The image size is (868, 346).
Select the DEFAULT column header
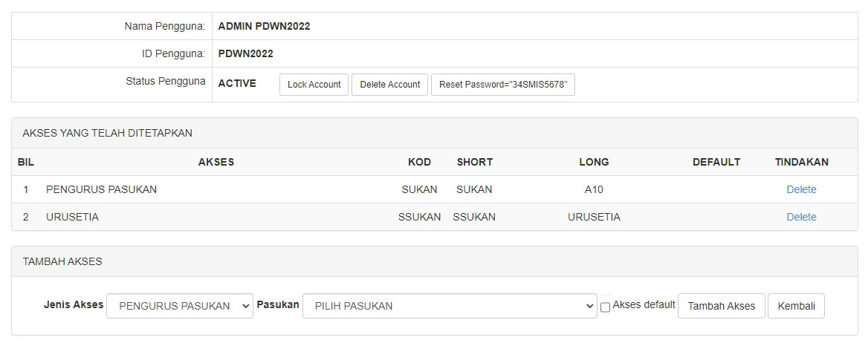(716, 162)
